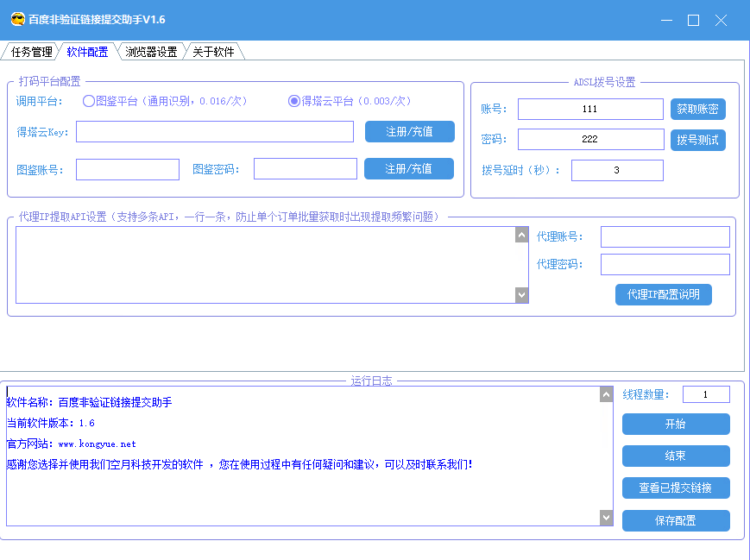This screenshot has height=560, width=750.
Task: Click the API text area scroll-down arrow
Action: (x=522, y=295)
